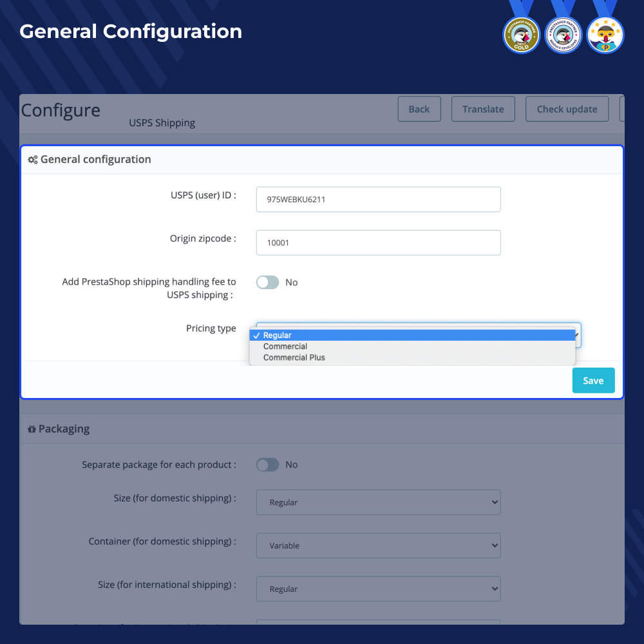Click the Pricing type label
Screen dimensions: 644x644
(x=211, y=328)
